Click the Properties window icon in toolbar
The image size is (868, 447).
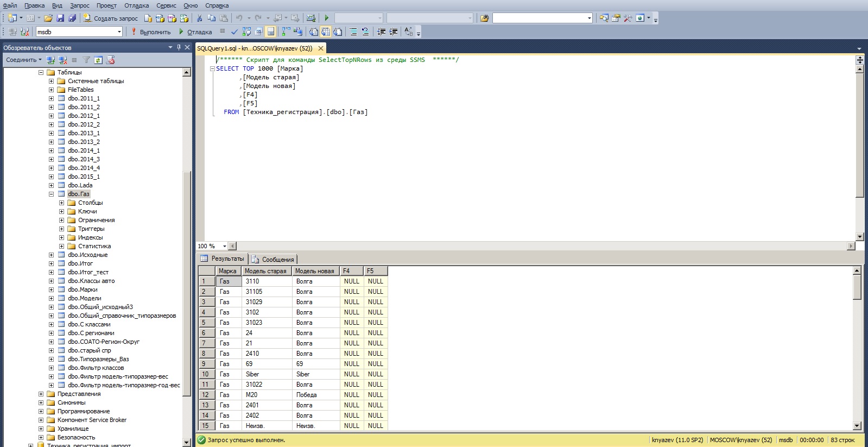616,18
